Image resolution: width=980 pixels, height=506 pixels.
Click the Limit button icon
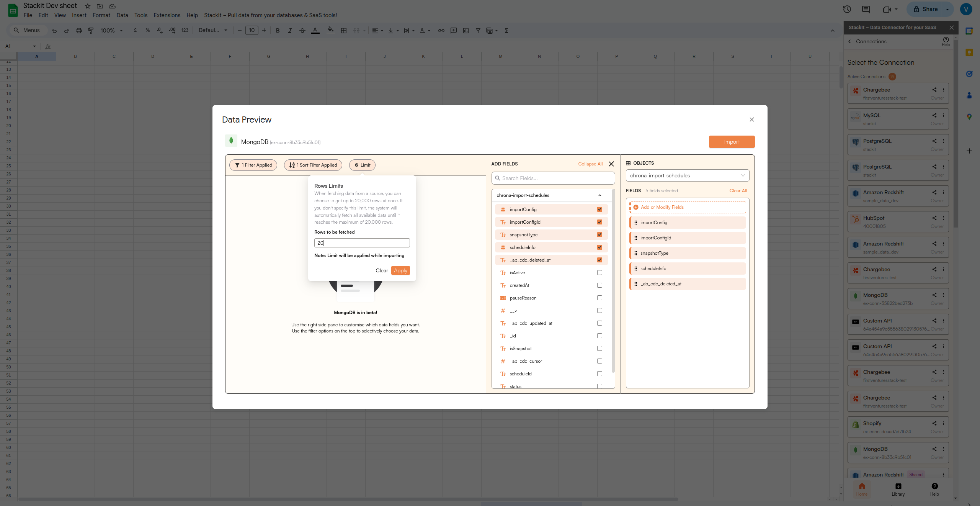point(356,165)
